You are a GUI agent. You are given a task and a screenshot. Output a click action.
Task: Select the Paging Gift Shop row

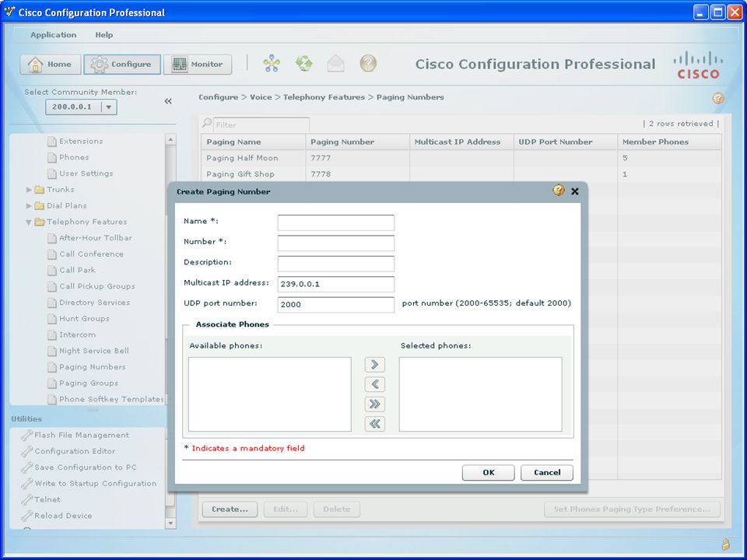point(461,174)
